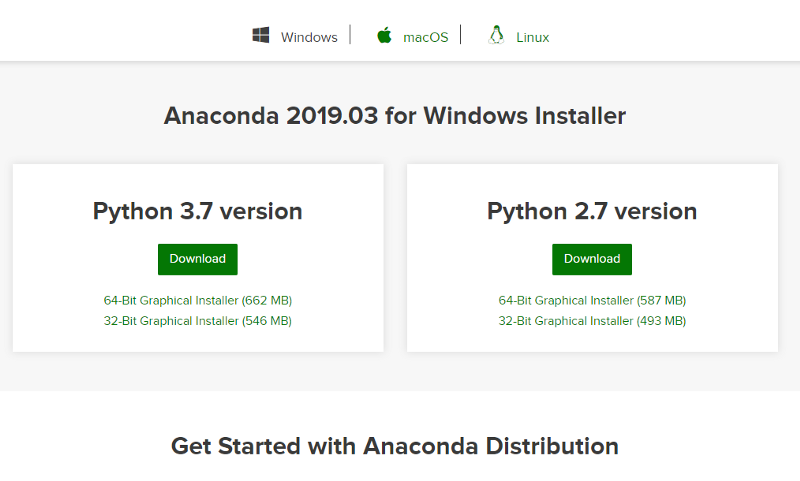Screen dimensions: 800x481
Task: Click the Apple logo icon
Action: (x=384, y=36)
